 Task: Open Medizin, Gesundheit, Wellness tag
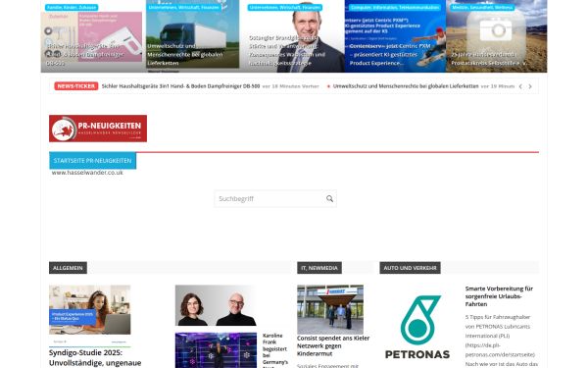pos(482,7)
